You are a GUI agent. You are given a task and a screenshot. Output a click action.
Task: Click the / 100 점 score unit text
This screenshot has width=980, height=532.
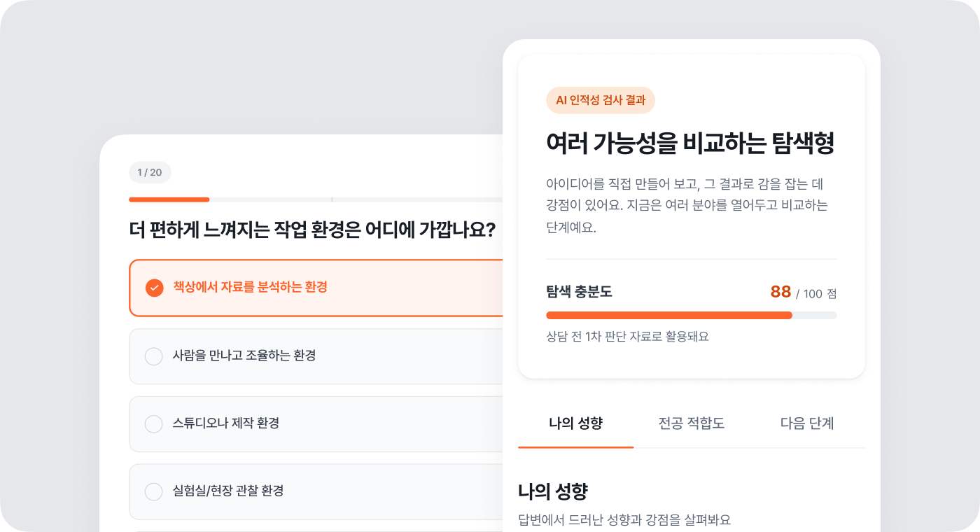(816, 294)
